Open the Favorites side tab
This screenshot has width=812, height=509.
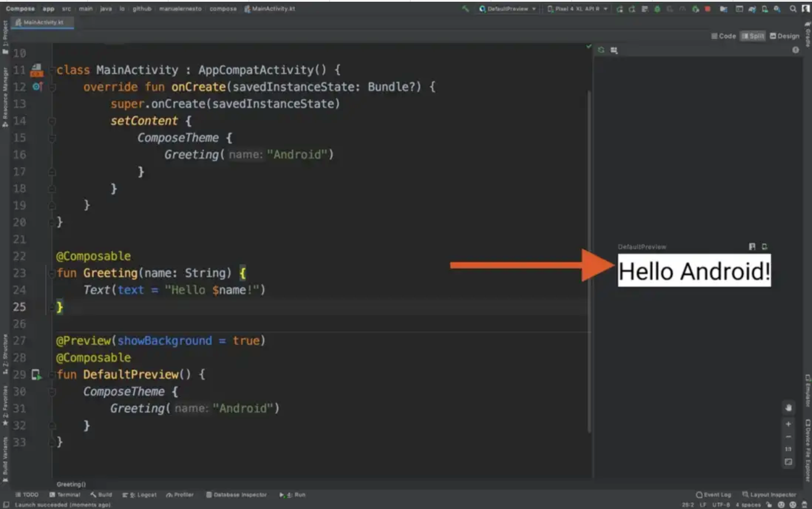tap(5, 406)
